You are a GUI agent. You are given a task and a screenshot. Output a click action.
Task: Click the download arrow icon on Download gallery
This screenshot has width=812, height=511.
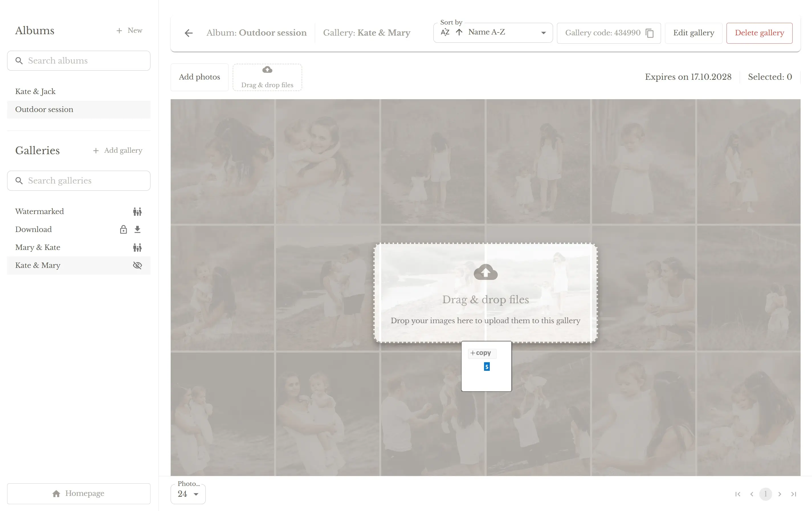pyautogui.click(x=137, y=230)
